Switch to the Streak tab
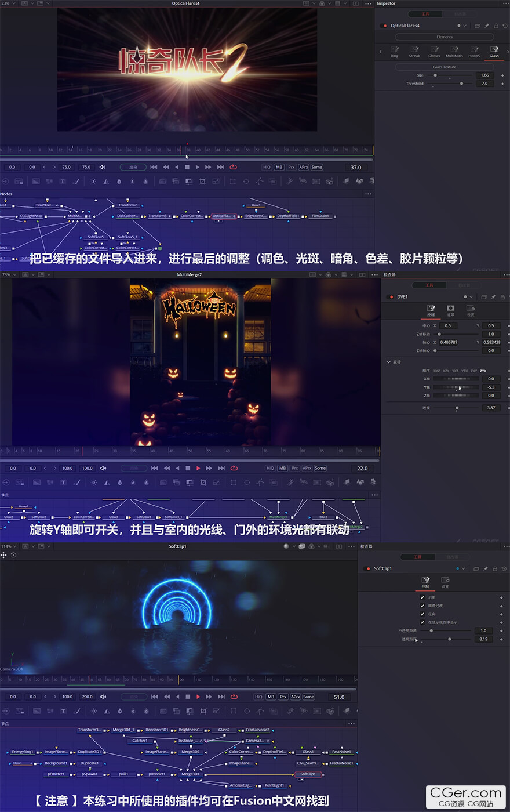The image size is (510, 812). pyautogui.click(x=414, y=52)
